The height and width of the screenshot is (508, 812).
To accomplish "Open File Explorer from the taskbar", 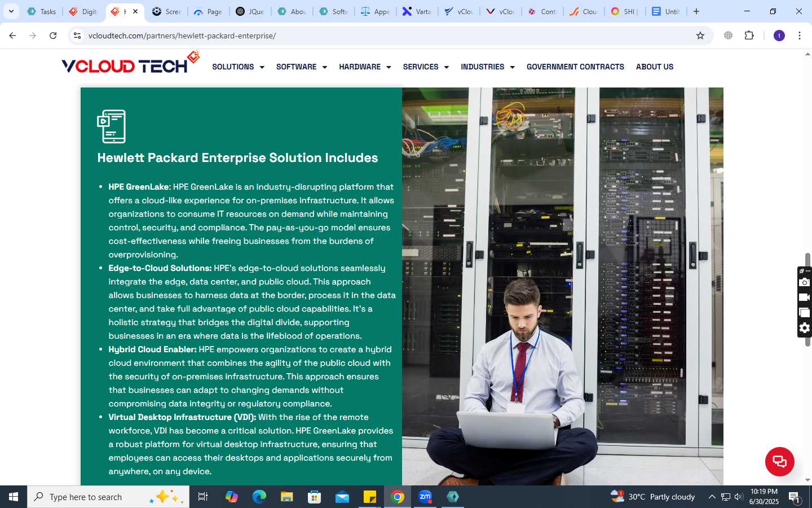I will click(x=286, y=497).
